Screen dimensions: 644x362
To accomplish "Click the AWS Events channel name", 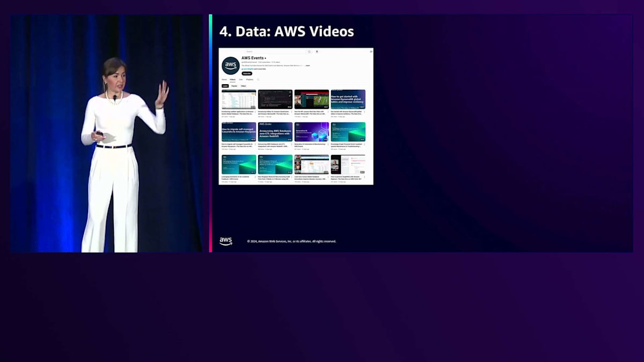I will point(252,58).
